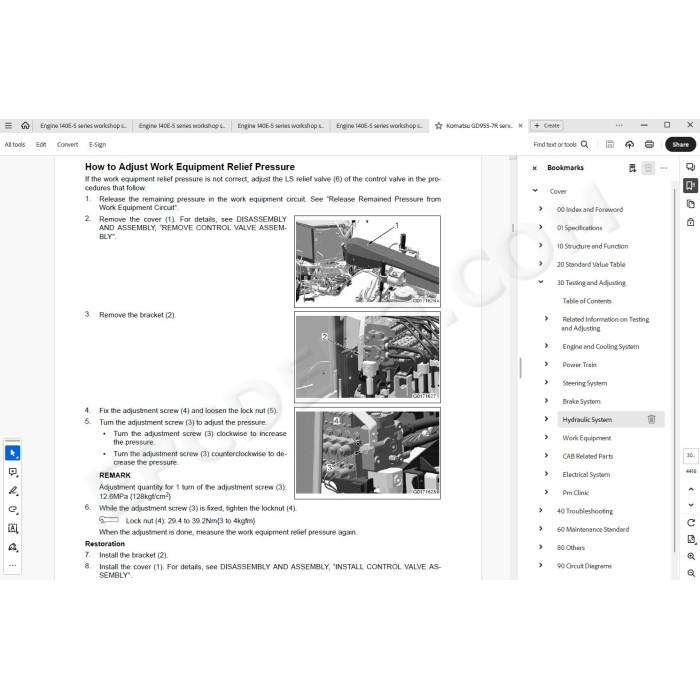Image resolution: width=700 pixels, height=700 pixels.
Task: Open 40 Troubleshooting bookmark
Action: pyautogui.click(x=585, y=511)
